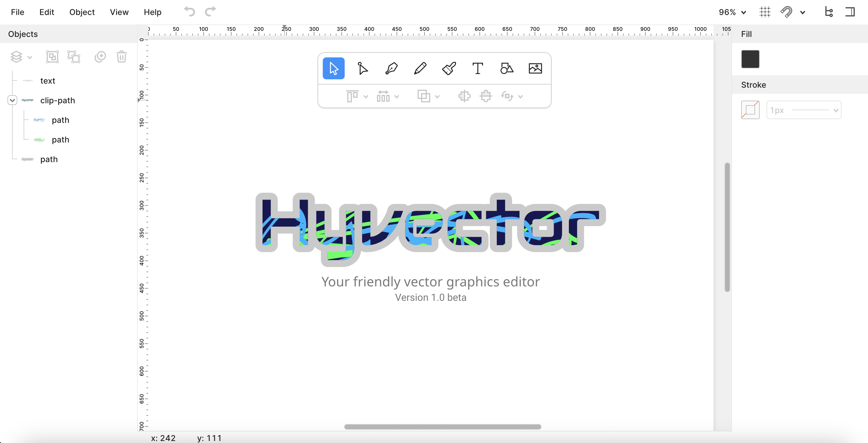The image size is (868, 443).
Task: Click the 'Your friendly vector graphics editor' text
Action: 430,282
